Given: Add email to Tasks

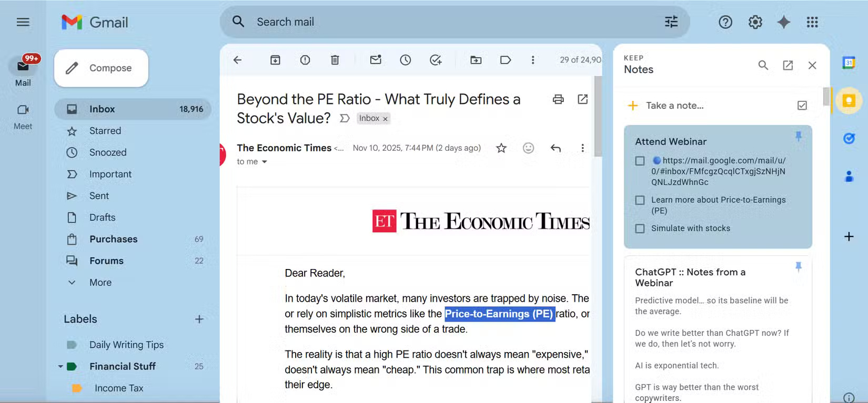Looking at the screenshot, I should [436, 60].
